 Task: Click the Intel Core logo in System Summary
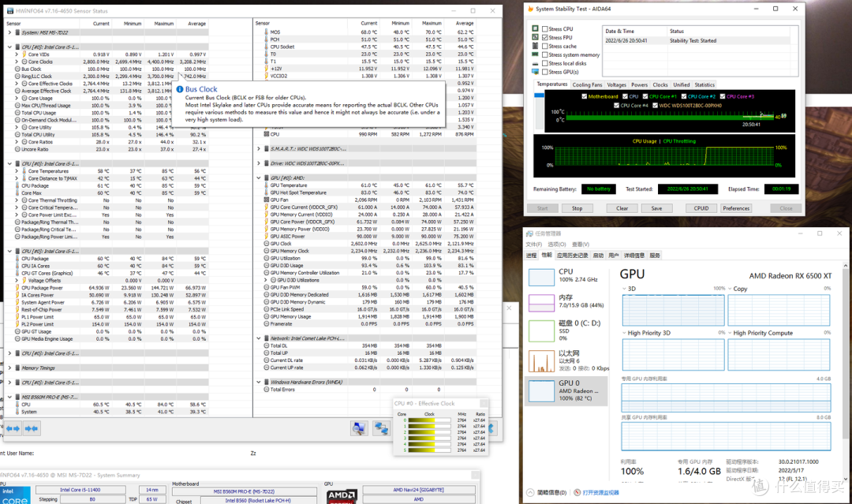click(x=15, y=495)
